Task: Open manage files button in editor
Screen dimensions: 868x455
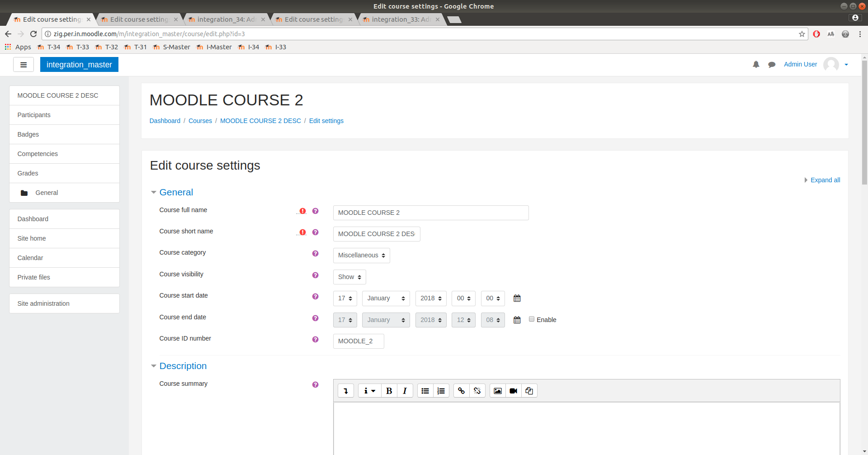Action: click(x=529, y=391)
